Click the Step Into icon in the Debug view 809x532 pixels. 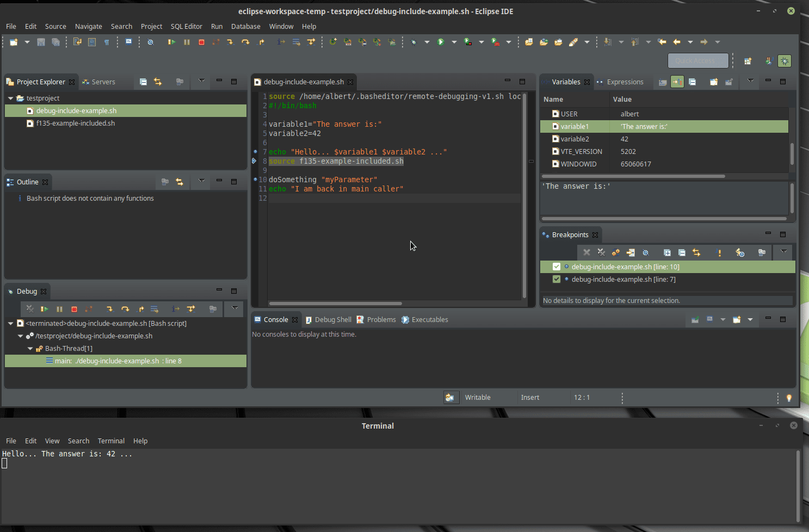110,309
